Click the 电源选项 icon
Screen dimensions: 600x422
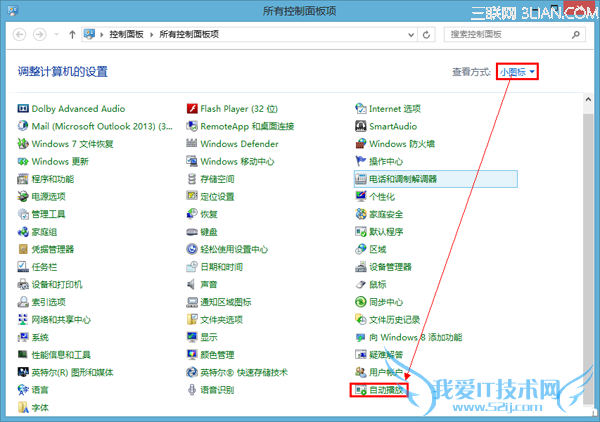point(23,197)
